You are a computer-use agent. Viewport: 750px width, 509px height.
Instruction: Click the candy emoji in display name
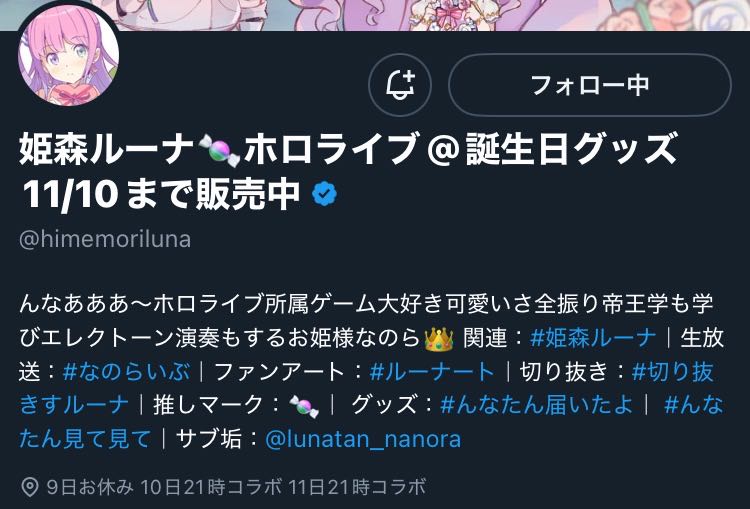[219, 150]
